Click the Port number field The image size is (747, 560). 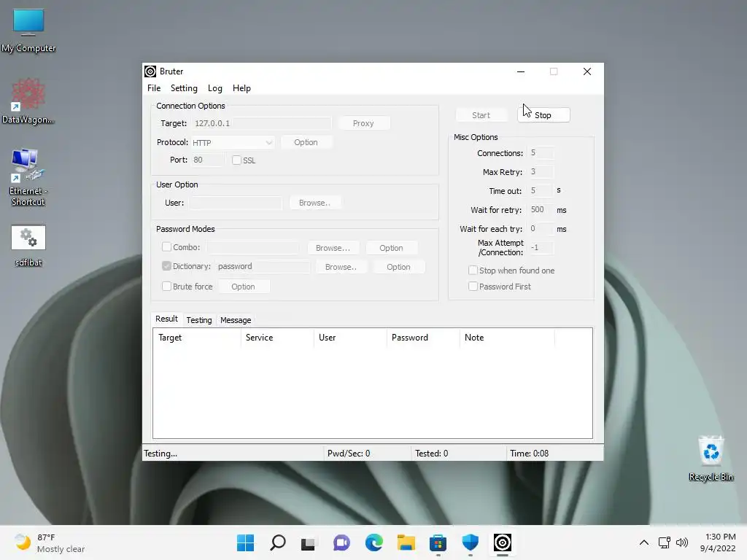pyautogui.click(x=207, y=160)
